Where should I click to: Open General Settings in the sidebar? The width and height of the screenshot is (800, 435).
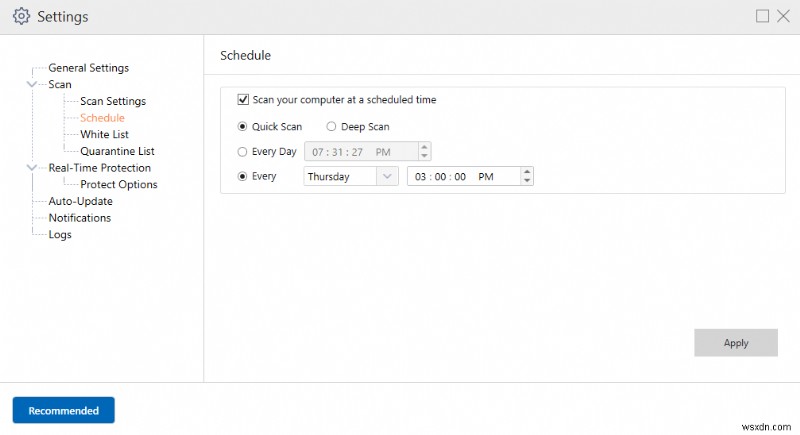88,68
